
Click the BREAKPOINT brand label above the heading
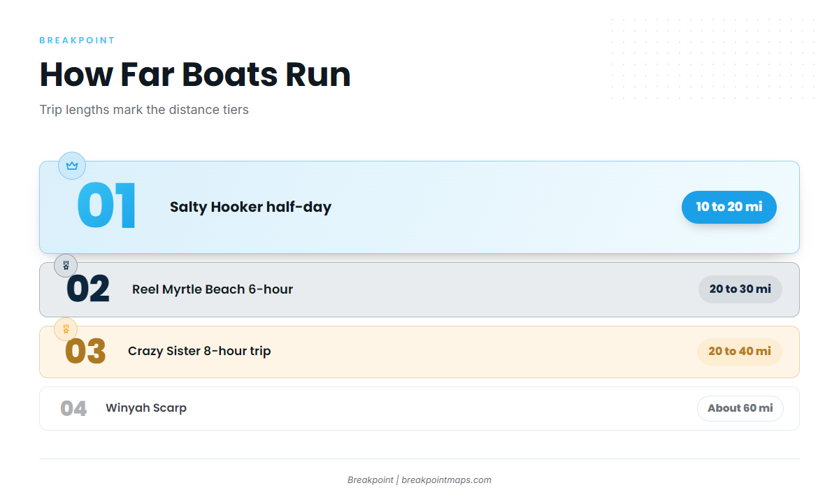(x=77, y=41)
